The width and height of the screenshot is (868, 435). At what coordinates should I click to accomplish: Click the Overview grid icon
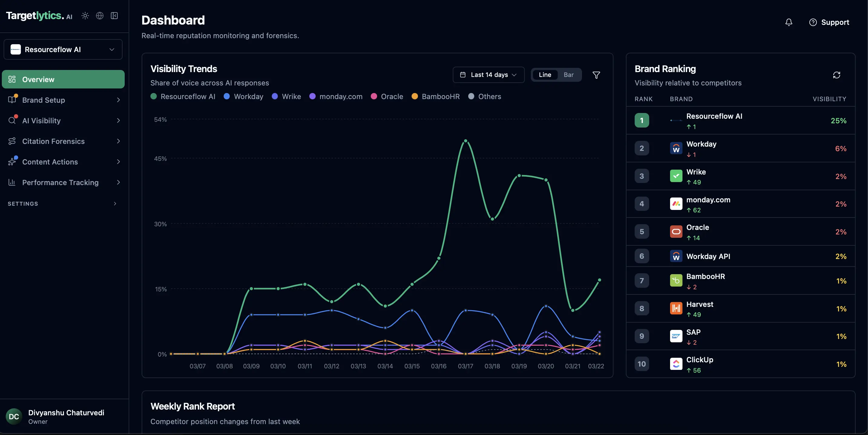[x=12, y=79]
